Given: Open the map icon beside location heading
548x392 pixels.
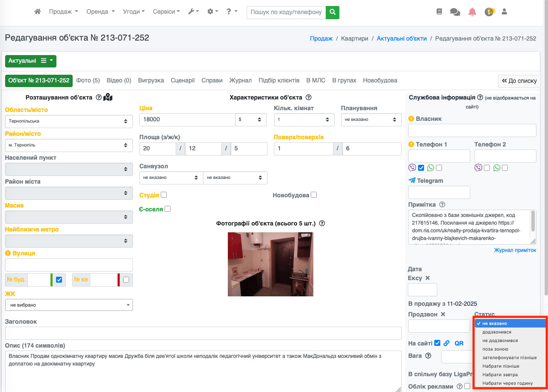Looking at the screenshot, I should tap(108, 97).
